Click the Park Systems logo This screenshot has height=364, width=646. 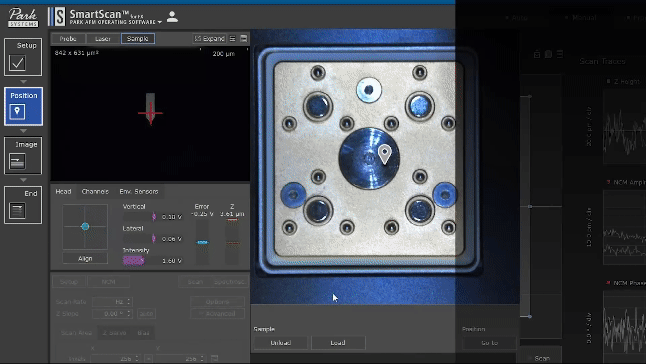point(23,17)
